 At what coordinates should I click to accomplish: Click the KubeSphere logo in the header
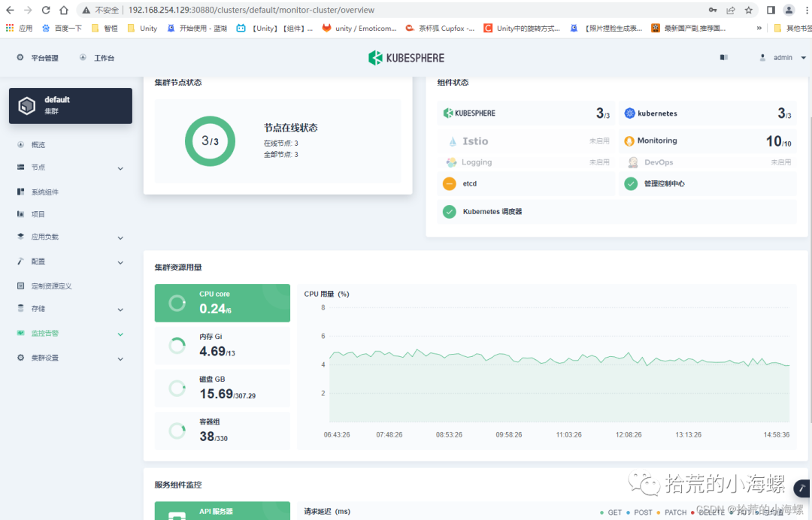pos(406,58)
